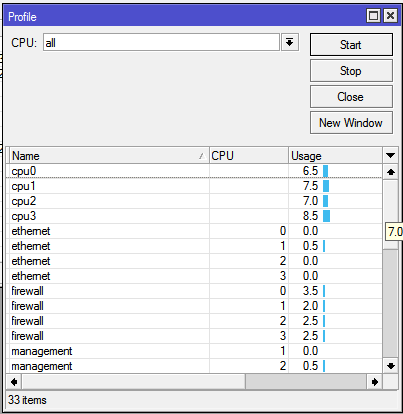Click the horizontal scrollbar left arrow
Image resolution: width=403 pixels, height=414 pixels.
pyautogui.click(x=14, y=382)
